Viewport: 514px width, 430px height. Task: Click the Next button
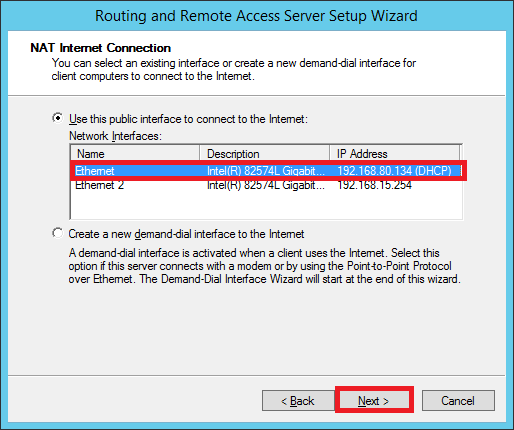point(374,400)
